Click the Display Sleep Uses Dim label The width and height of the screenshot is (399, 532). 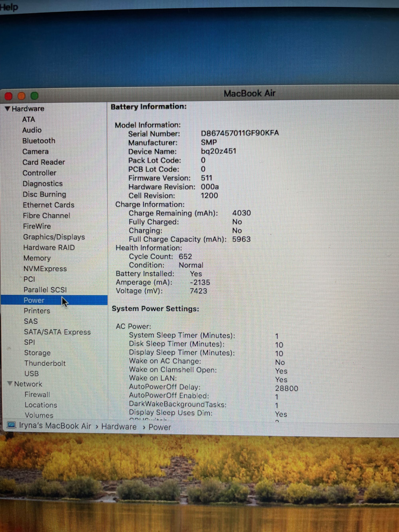click(x=171, y=413)
